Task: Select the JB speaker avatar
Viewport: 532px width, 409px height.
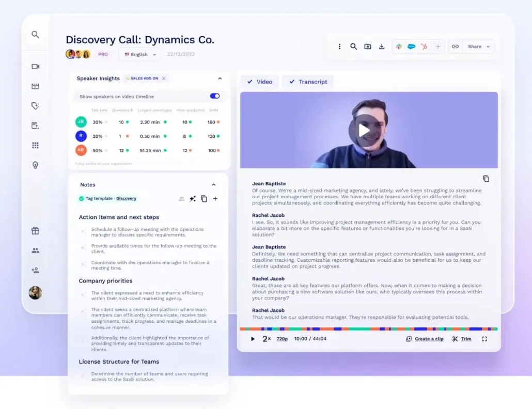Action: (x=81, y=122)
